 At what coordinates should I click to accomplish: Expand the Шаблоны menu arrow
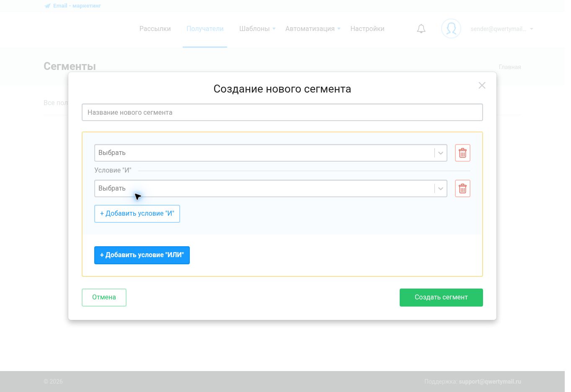274,29
